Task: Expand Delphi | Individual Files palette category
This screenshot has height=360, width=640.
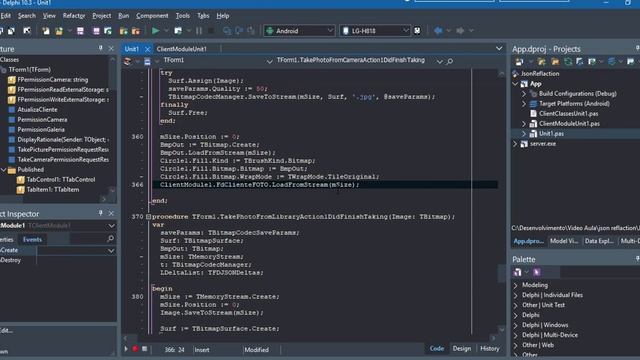Action: click(516, 295)
